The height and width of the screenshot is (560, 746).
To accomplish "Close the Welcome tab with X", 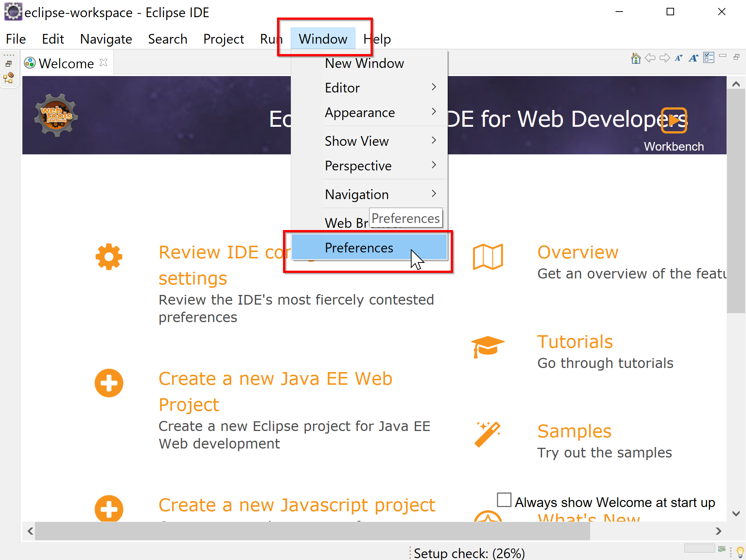I will coord(104,63).
